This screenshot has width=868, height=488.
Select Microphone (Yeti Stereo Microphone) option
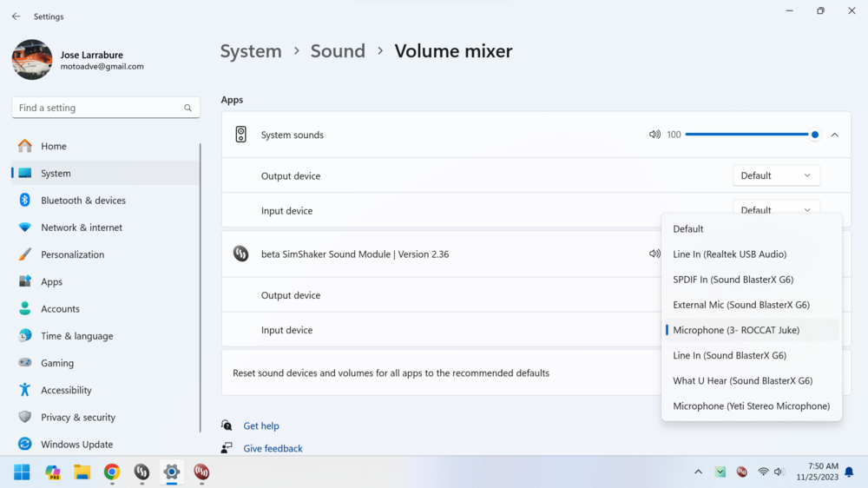click(x=751, y=406)
